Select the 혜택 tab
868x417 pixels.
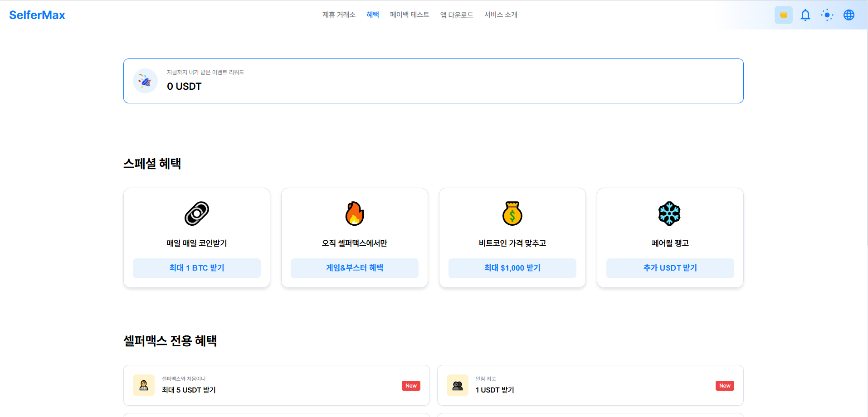(x=372, y=15)
